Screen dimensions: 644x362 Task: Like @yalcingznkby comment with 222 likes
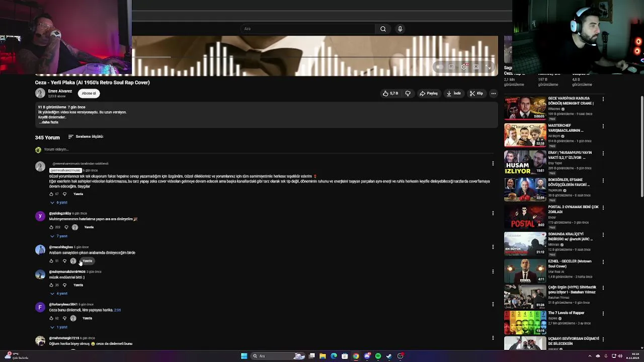click(x=51, y=227)
